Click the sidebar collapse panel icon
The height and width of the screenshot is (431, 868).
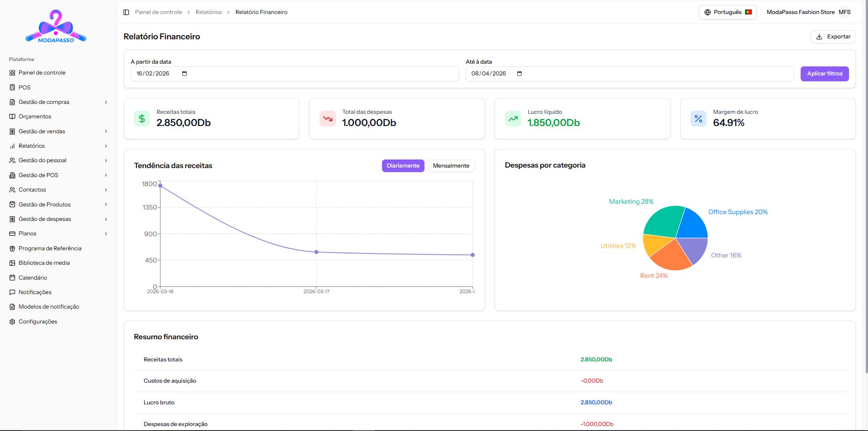pyautogui.click(x=126, y=12)
